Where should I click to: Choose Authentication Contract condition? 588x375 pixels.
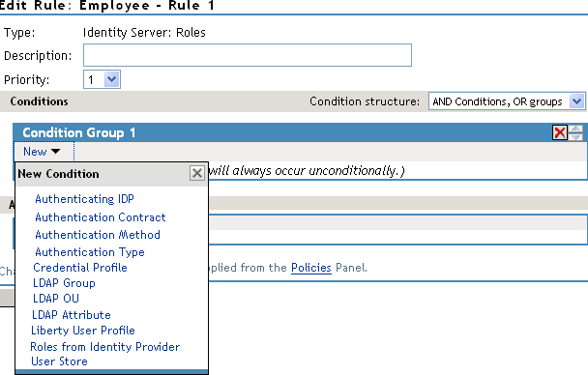101,217
